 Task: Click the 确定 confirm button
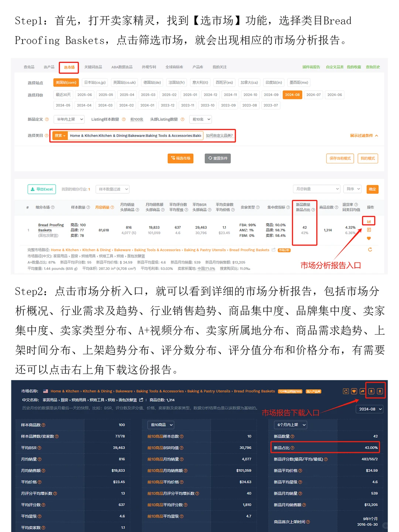coord(372,189)
